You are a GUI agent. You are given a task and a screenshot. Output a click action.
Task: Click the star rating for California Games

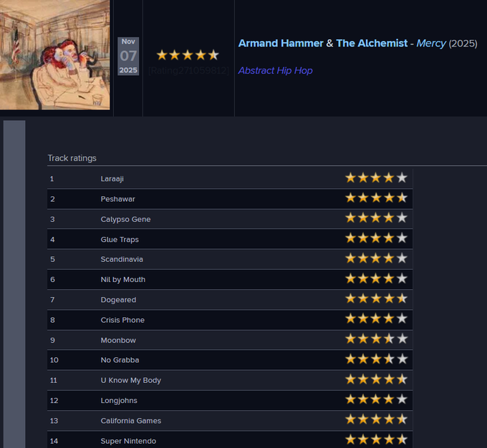376,419
